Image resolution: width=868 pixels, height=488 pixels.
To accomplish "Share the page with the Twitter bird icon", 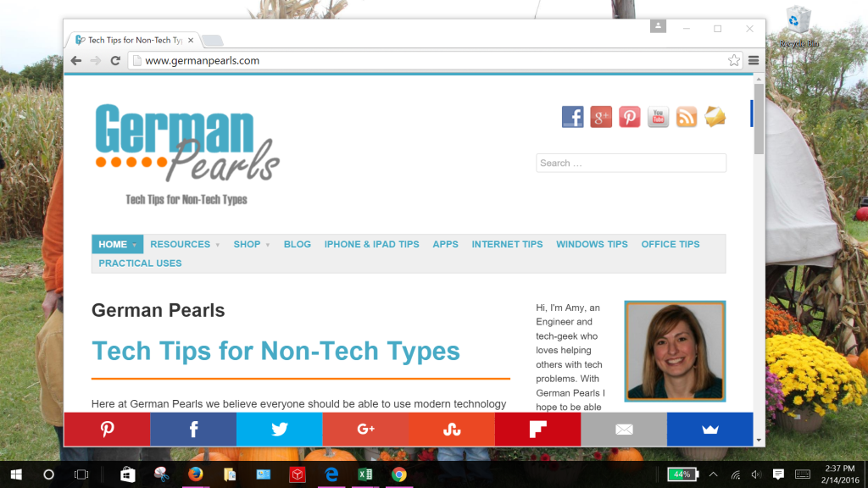I will (280, 429).
